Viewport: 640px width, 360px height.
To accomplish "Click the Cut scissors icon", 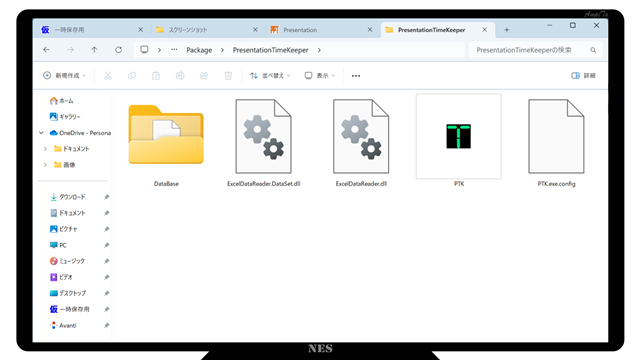I will pyautogui.click(x=108, y=76).
